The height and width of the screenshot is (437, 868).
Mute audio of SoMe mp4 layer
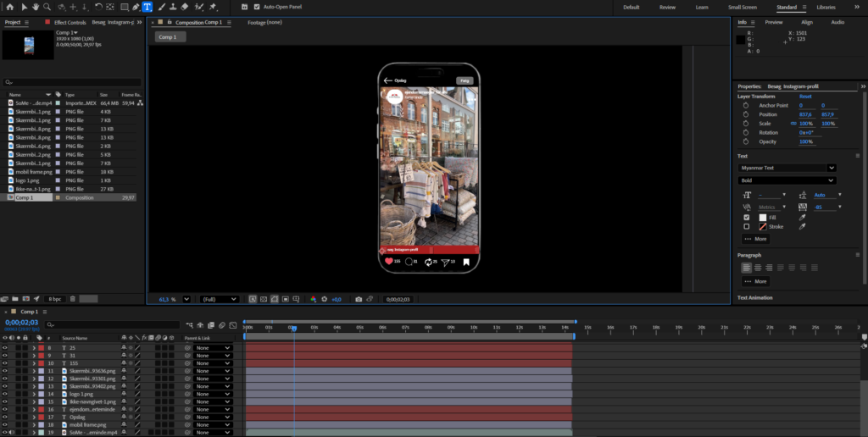point(12,433)
